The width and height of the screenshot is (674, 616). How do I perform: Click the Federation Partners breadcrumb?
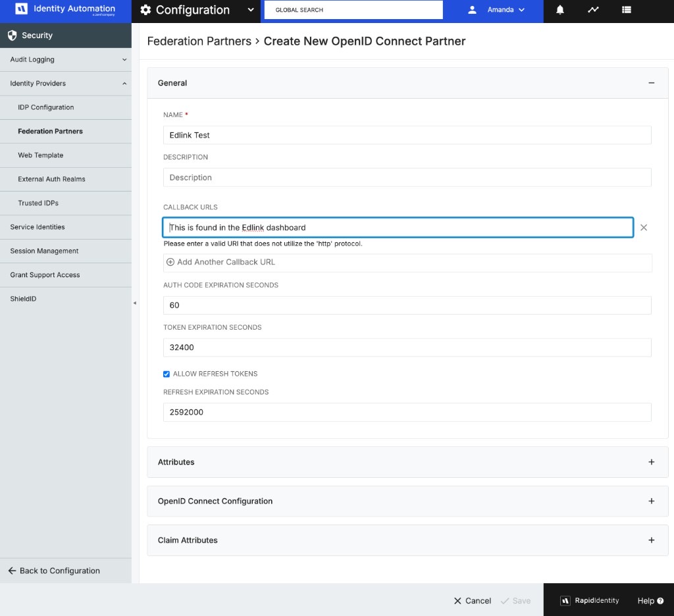tap(199, 41)
